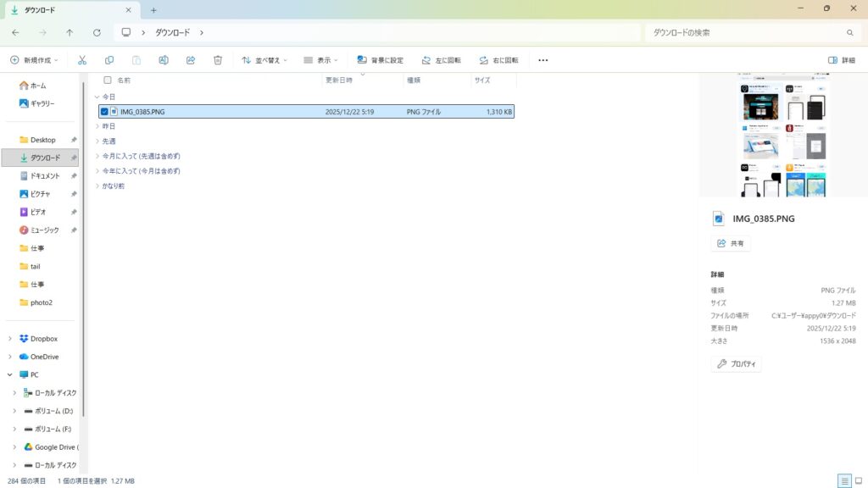Refresh the current folder view
This screenshot has width=868, height=488.
click(97, 32)
